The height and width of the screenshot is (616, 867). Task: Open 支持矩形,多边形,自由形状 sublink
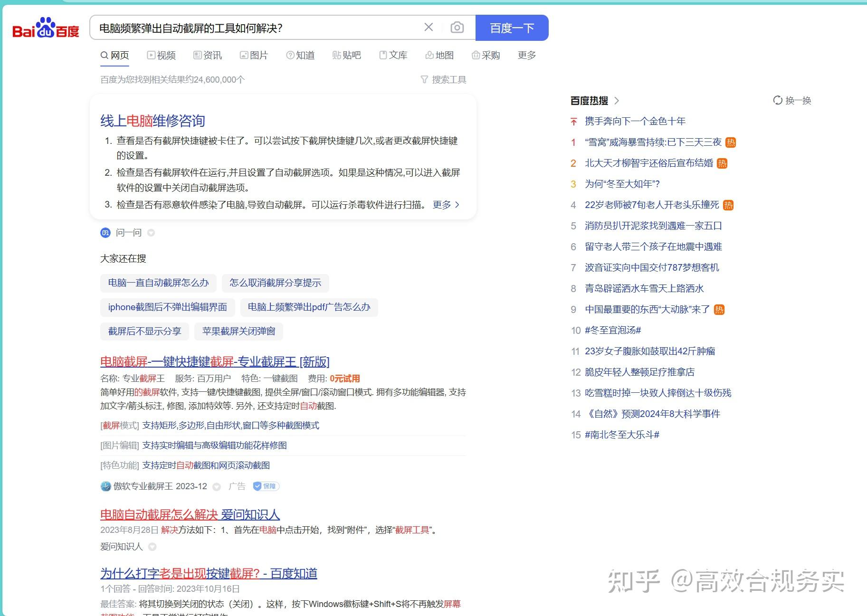[231, 426]
